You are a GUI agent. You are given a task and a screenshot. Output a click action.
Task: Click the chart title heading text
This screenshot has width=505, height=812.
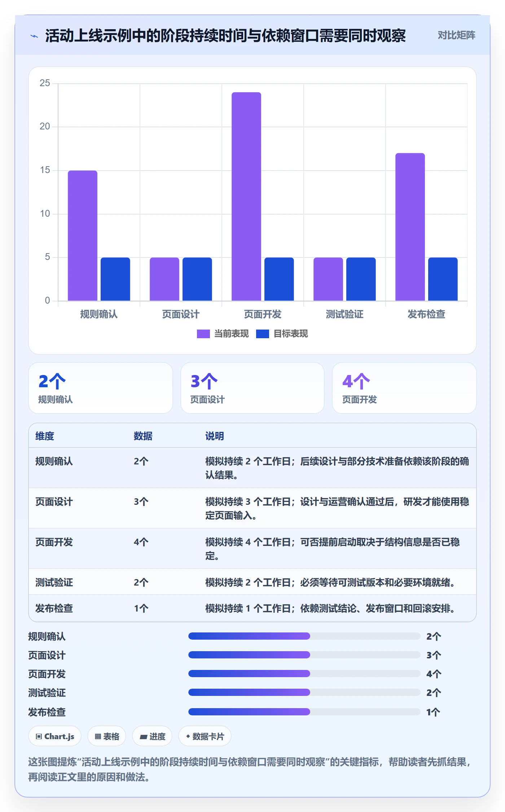coord(225,36)
